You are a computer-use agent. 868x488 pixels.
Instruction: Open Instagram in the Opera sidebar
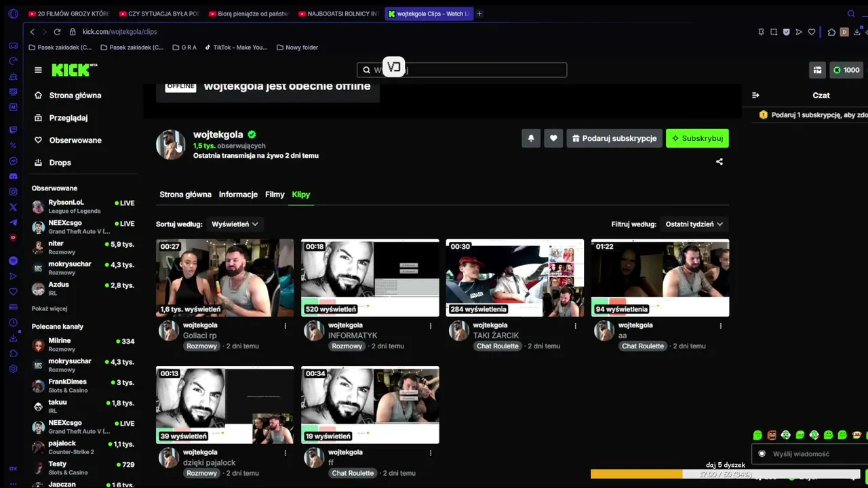pyautogui.click(x=13, y=192)
